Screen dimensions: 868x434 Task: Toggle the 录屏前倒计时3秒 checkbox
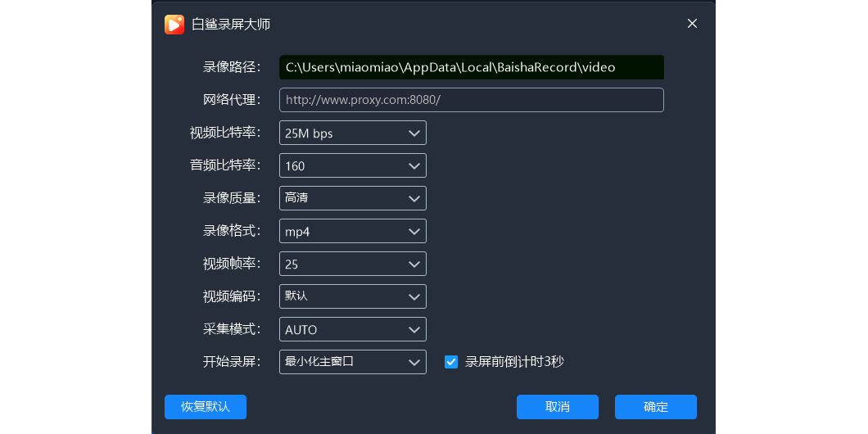(x=451, y=362)
